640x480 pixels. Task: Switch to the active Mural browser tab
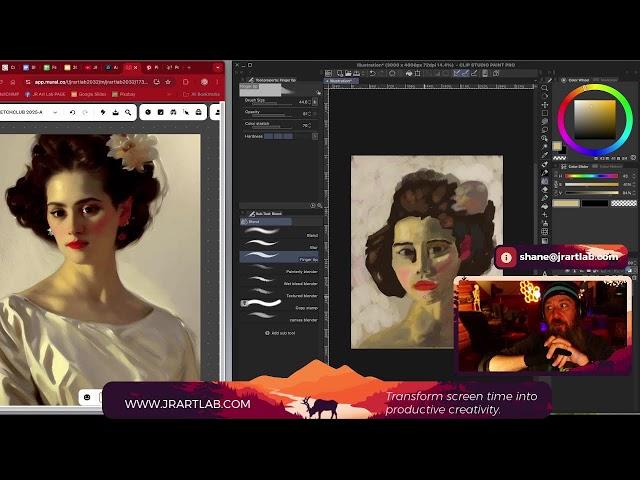pos(132,67)
